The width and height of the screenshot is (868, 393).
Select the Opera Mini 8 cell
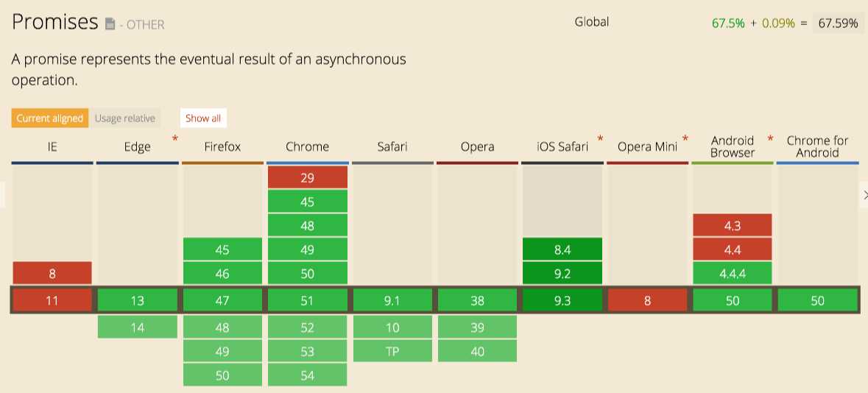pos(647,300)
